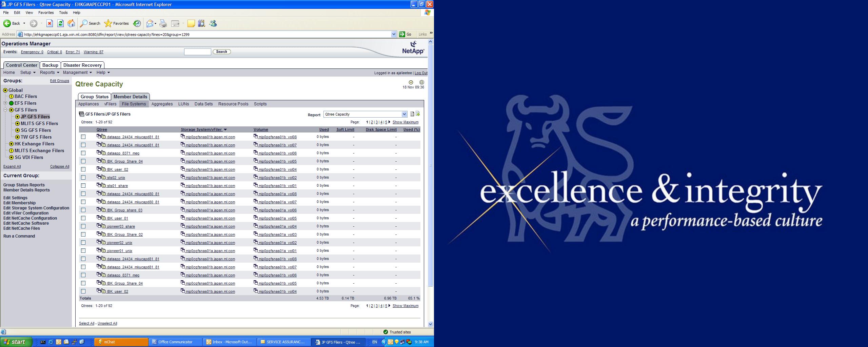Screen dimensions: 868x347
Task: Tick the checkbox for sts02_unix
Action: click(83, 178)
